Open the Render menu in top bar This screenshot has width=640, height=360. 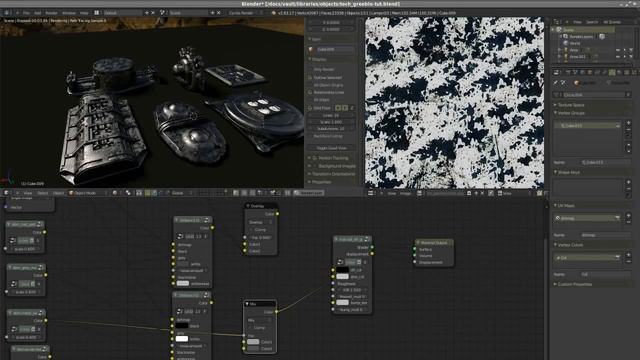(51, 13)
